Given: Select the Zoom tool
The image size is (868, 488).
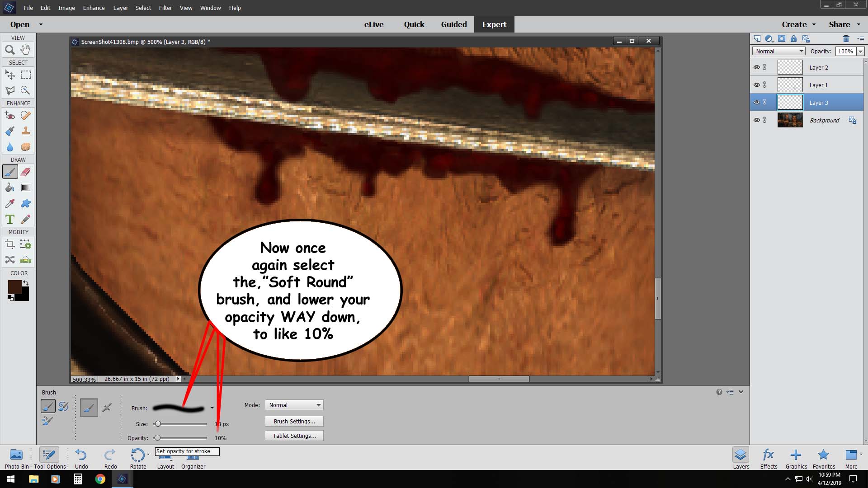Looking at the screenshot, I should pyautogui.click(x=10, y=50).
